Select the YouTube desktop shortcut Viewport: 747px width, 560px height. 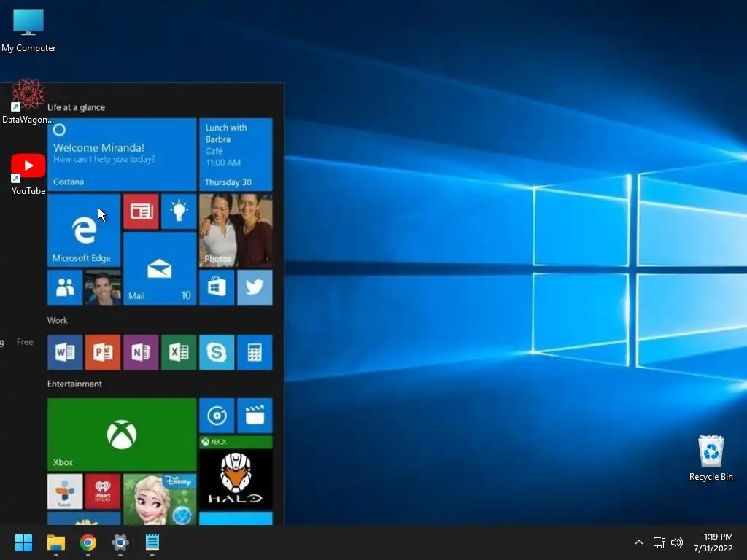28,174
